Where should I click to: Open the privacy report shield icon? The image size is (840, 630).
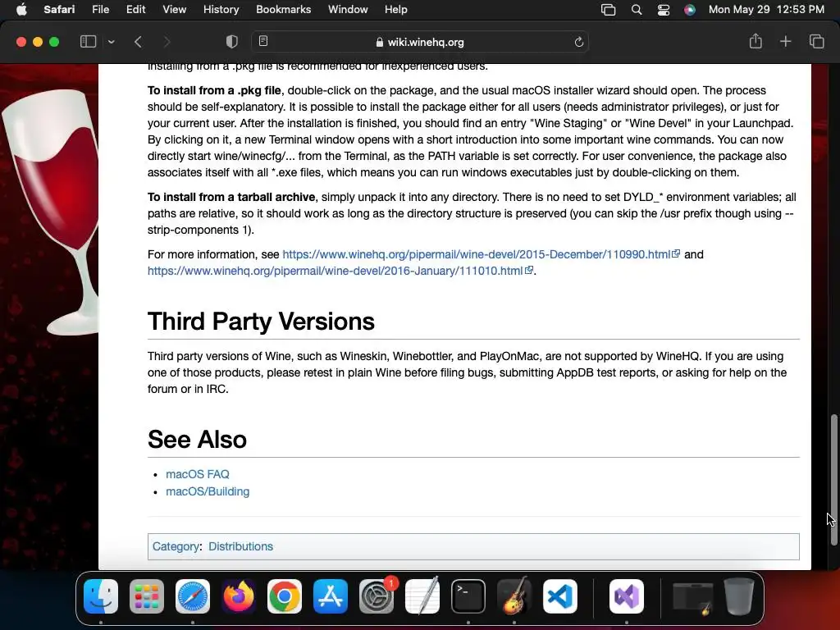231,42
